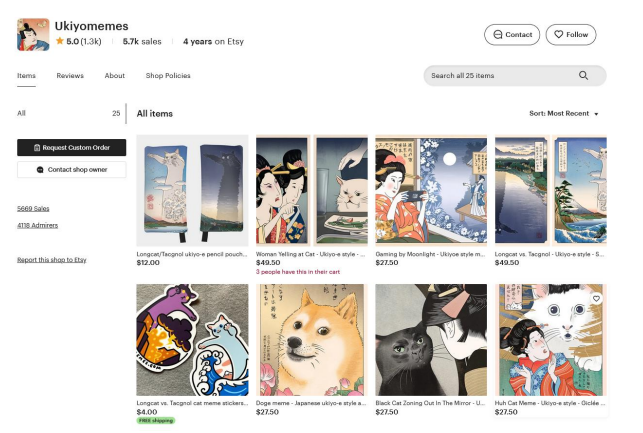643x433 pixels.
Task: Open the 5669 Sales link
Action: (33, 208)
